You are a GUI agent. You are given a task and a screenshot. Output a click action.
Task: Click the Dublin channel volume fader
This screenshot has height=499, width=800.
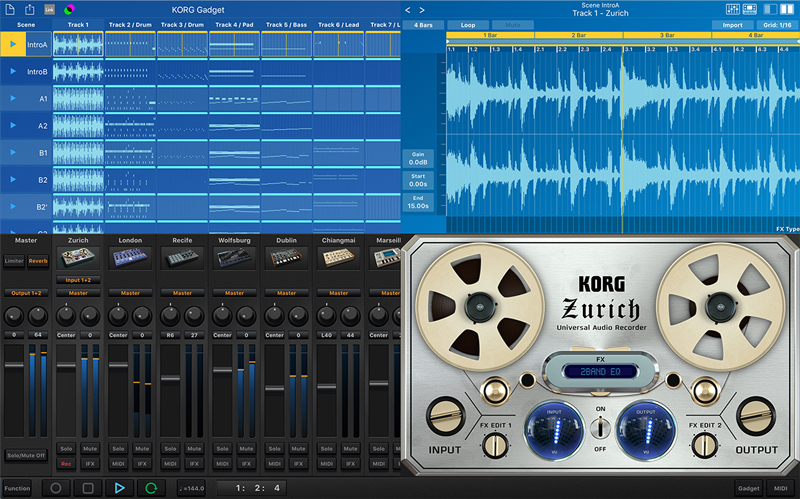click(x=274, y=388)
